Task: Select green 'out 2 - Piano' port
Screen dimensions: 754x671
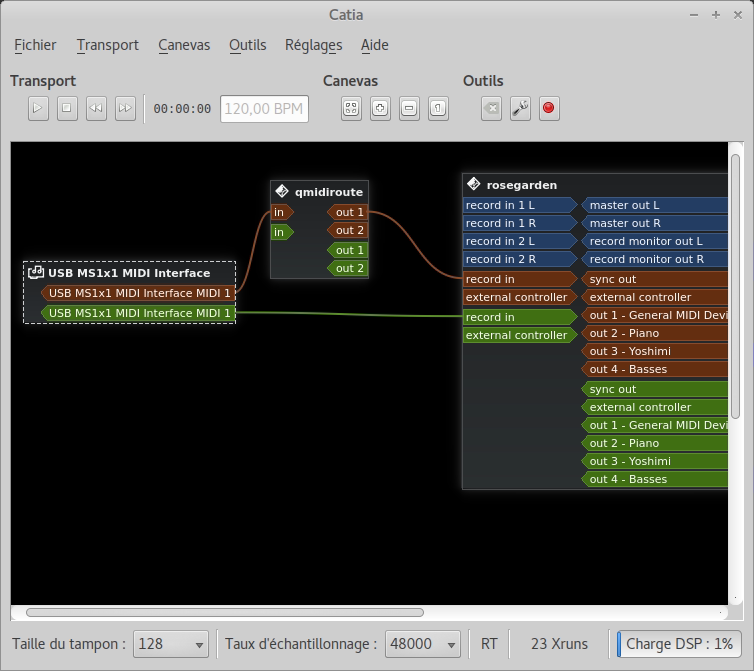Action: pyautogui.click(x=655, y=443)
